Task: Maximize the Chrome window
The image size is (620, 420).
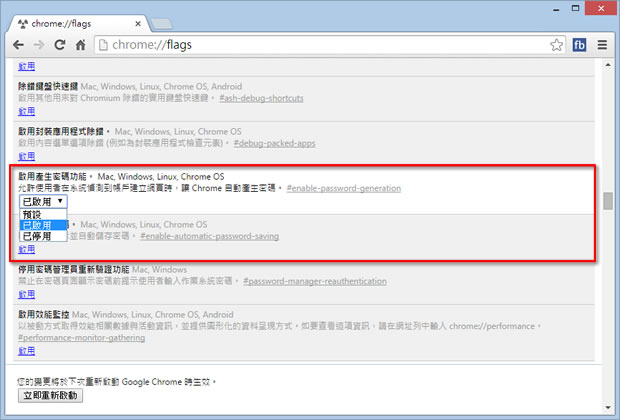Action: [575, 9]
